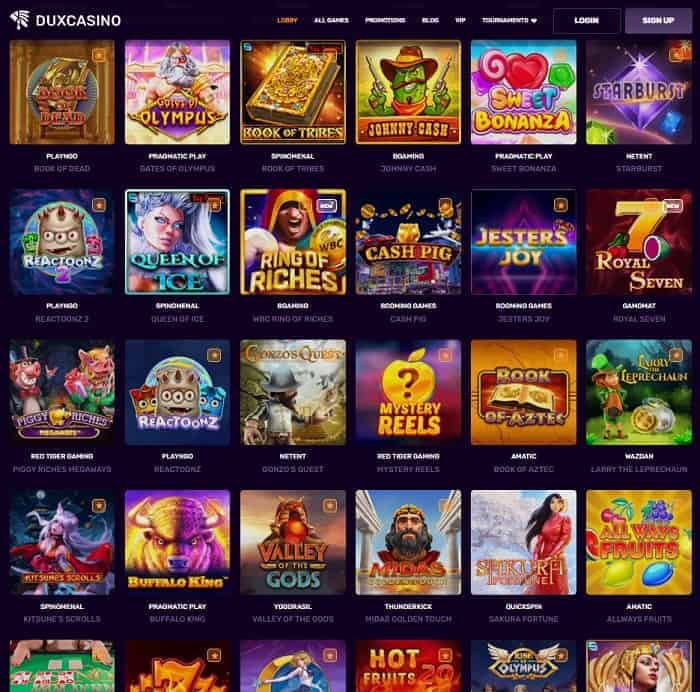
Task: Launch the Gonzo's Quest game thumbnail
Action: [293, 392]
